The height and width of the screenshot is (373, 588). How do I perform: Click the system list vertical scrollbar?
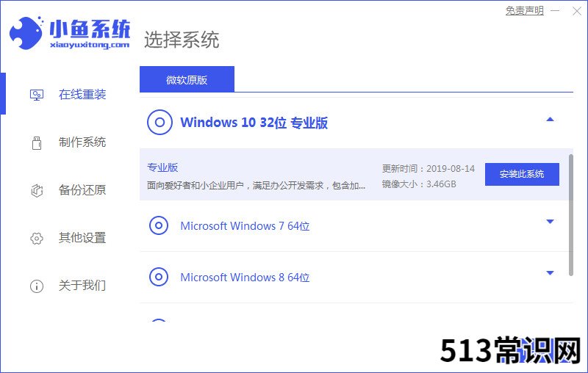(571, 215)
